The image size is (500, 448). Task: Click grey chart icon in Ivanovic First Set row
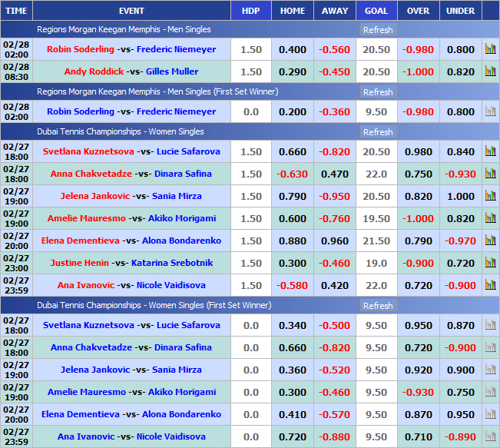(490, 436)
